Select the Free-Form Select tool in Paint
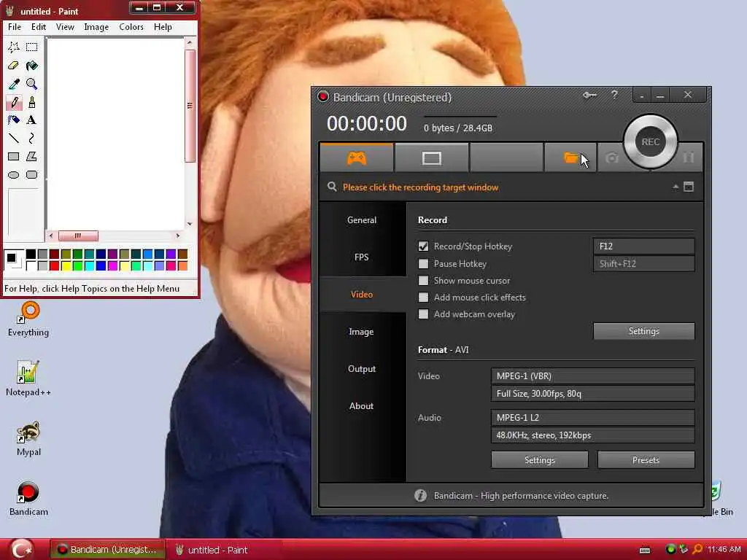 pyautogui.click(x=14, y=47)
